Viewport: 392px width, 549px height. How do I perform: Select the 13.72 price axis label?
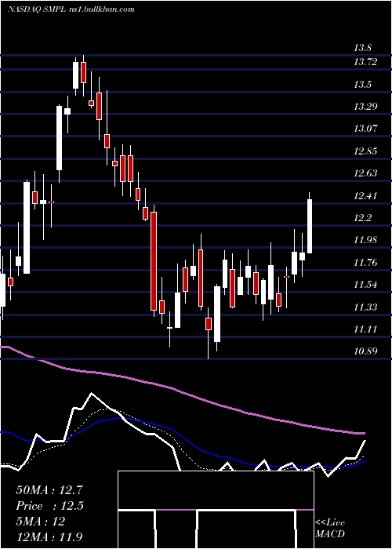pos(366,62)
